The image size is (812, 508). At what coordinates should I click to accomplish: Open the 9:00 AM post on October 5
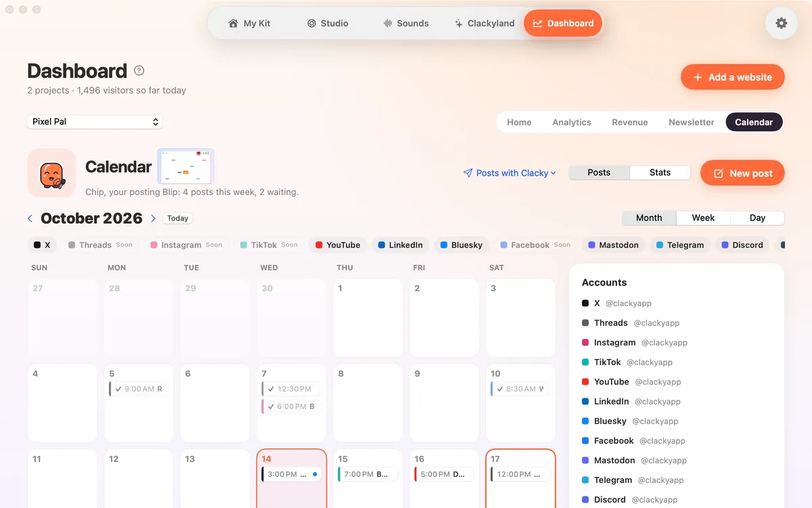139,389
